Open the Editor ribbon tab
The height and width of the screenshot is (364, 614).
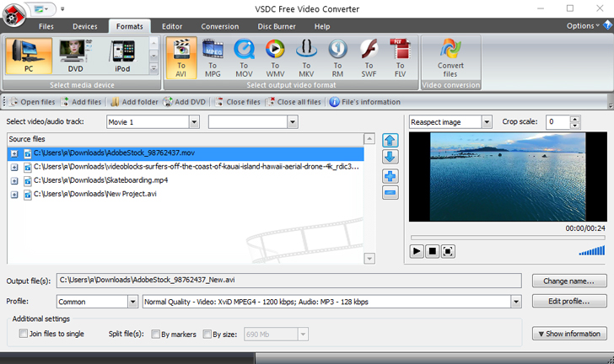click(172, 26)
